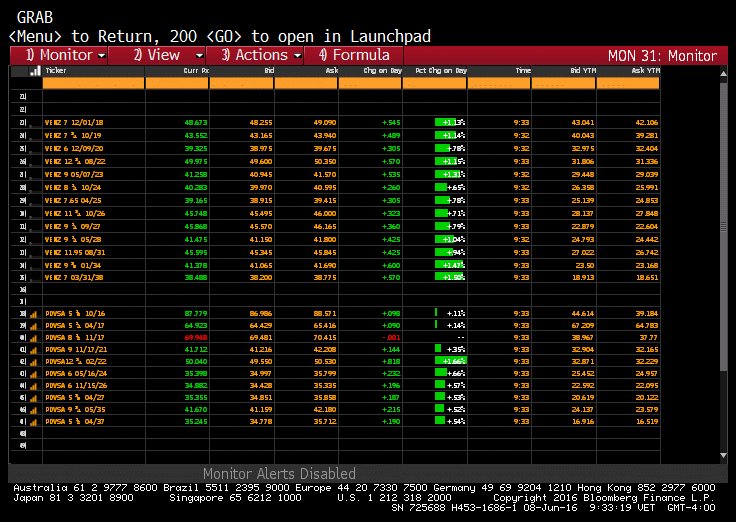Select the VENZ 7.65 04/25 ticker
Screen dimensions: 736x522
point(73,200)
